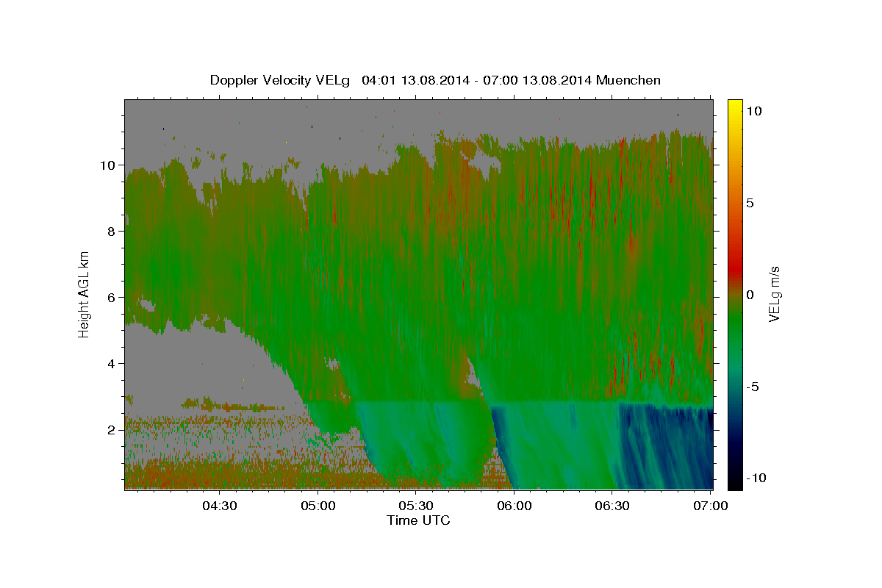Click the 05:30 time tick label
Viewport: 882px width, 588px height.
click(x=417, y=506)
